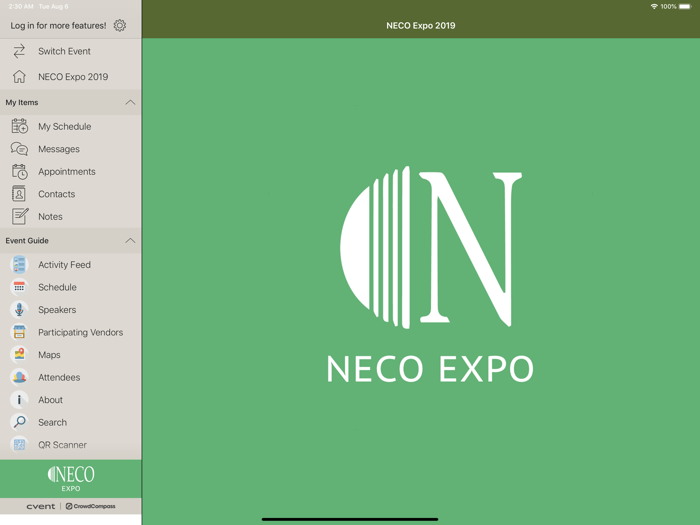Tap the Activity Feed icon
Viewport: 700px width, 525px height.
(19, 265)
